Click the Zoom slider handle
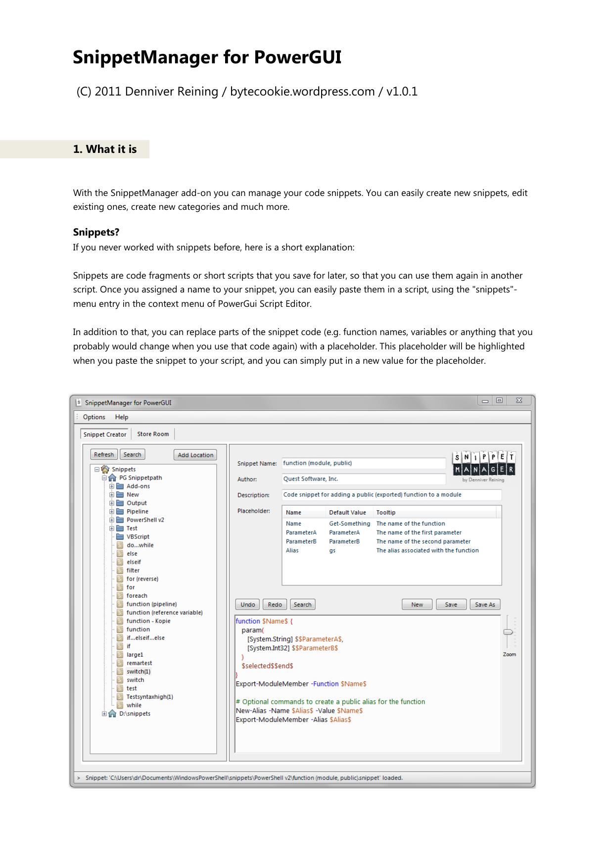This screenshot has width=614, height=868. 508,632
